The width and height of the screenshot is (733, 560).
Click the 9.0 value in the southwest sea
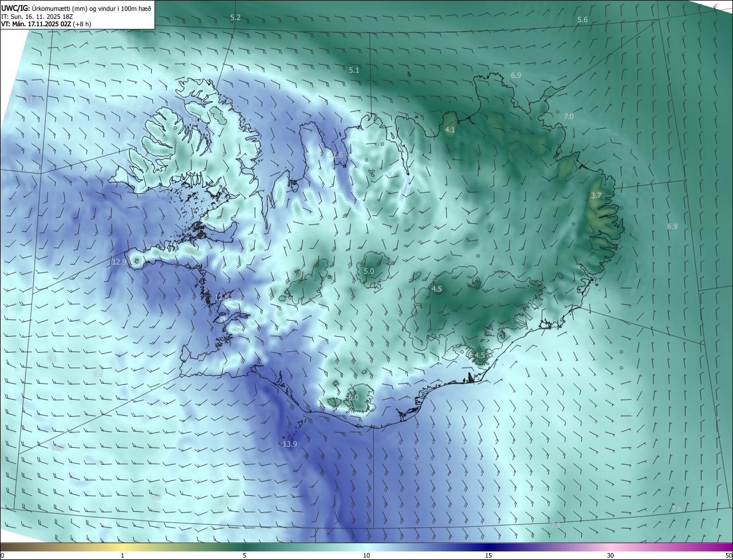tap(156, 498)
